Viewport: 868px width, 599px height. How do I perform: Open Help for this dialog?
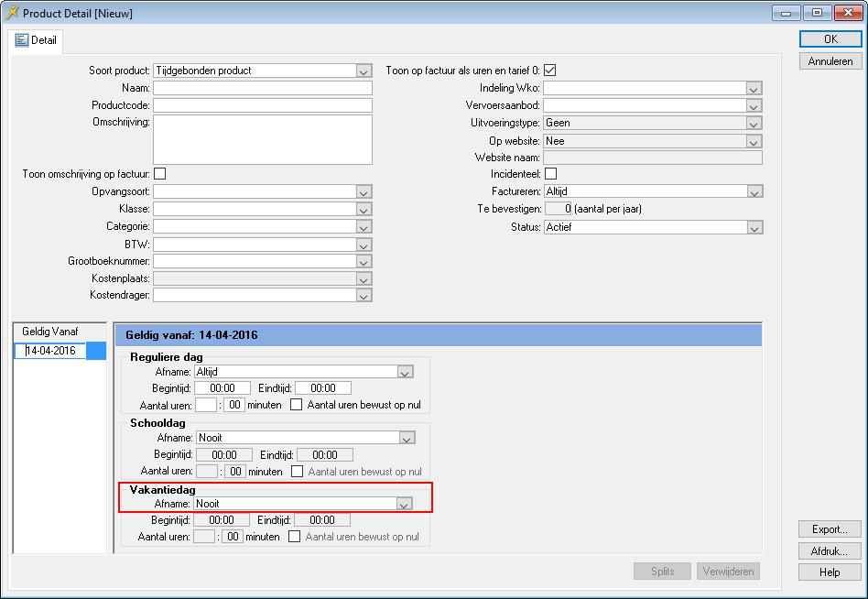(830, 572)
